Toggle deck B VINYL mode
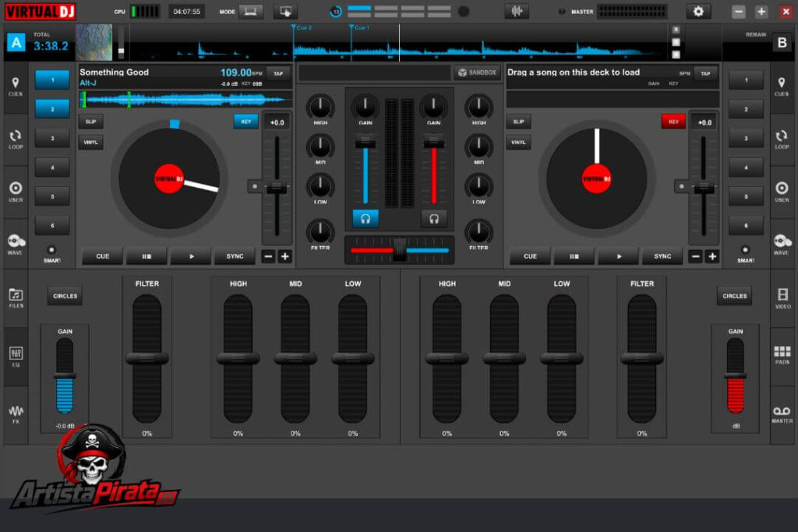Image resolution: width=798 pixels, height=532 pixels. click(x=518, y=142)
